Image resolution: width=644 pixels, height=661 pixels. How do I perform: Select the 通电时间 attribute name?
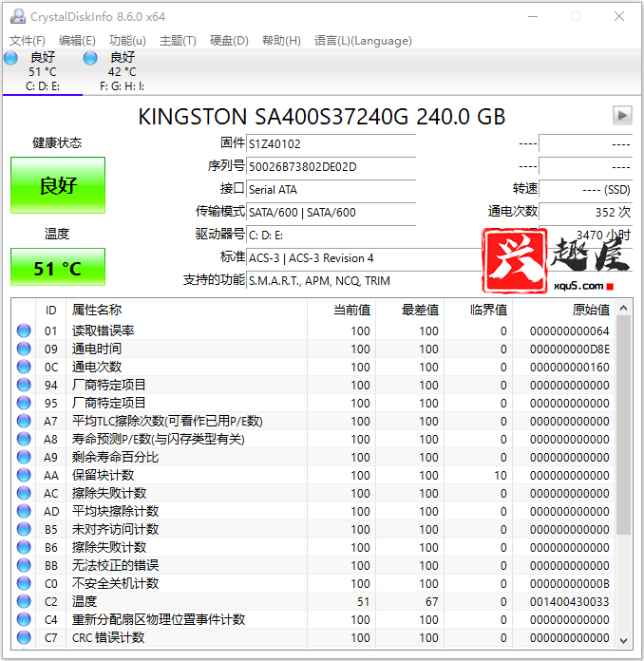pyautogui.click(x=97, y=349)
